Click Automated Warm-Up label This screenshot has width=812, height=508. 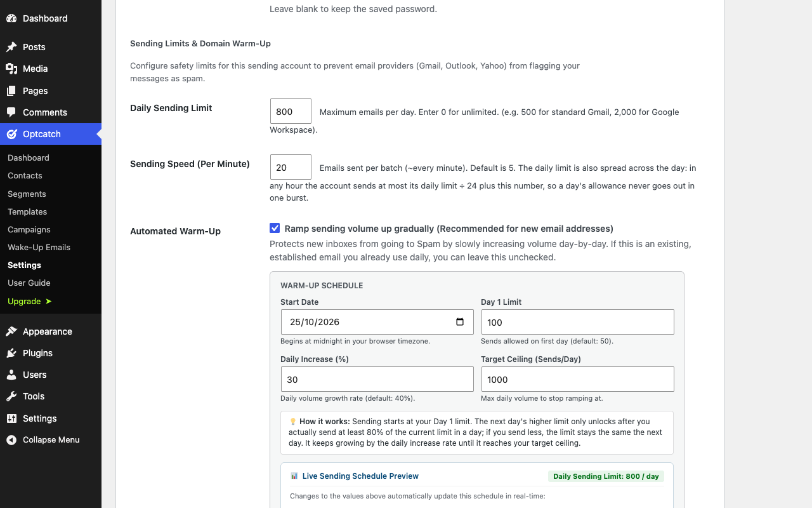pos(175,231)
